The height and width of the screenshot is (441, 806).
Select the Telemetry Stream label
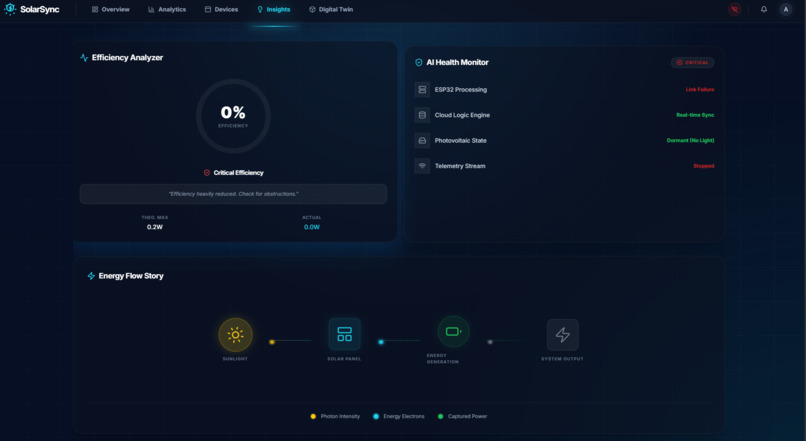[460, 166]
